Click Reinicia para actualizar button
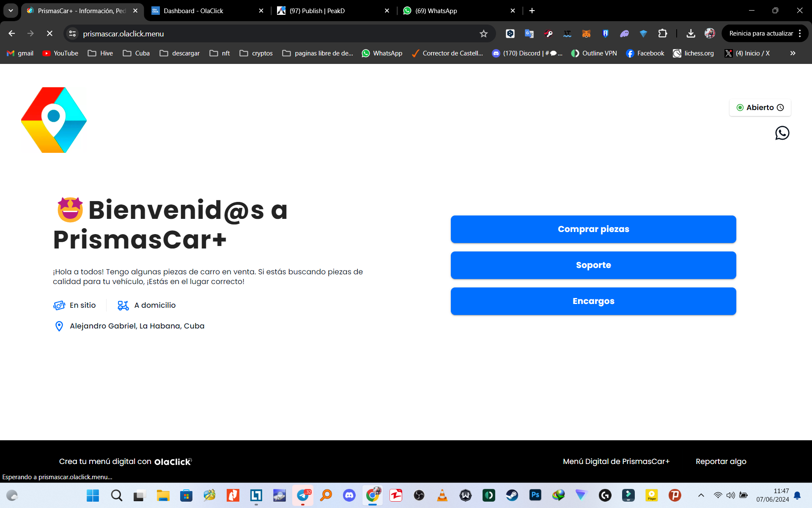The height and width of the screenshot is (508, 812). point(761,33)
